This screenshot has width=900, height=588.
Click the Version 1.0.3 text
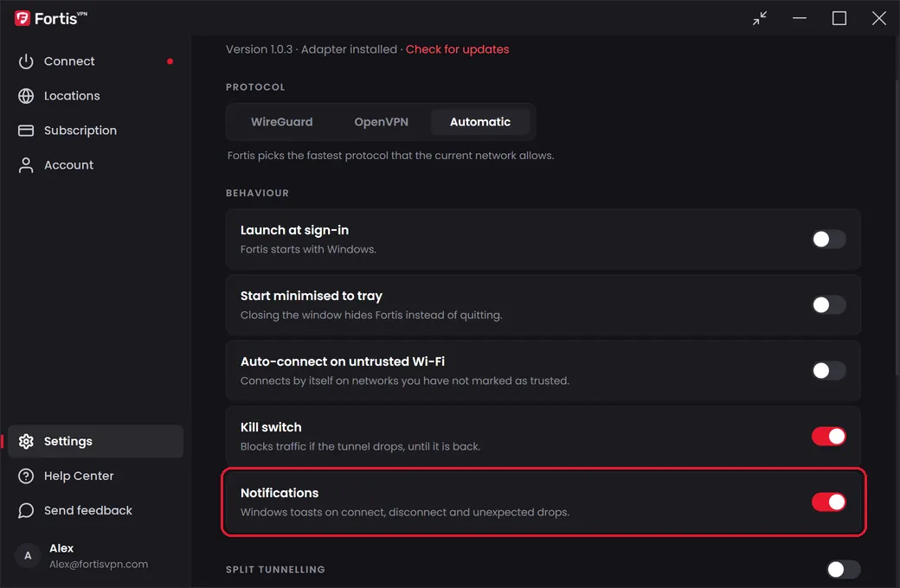point(259,49)
